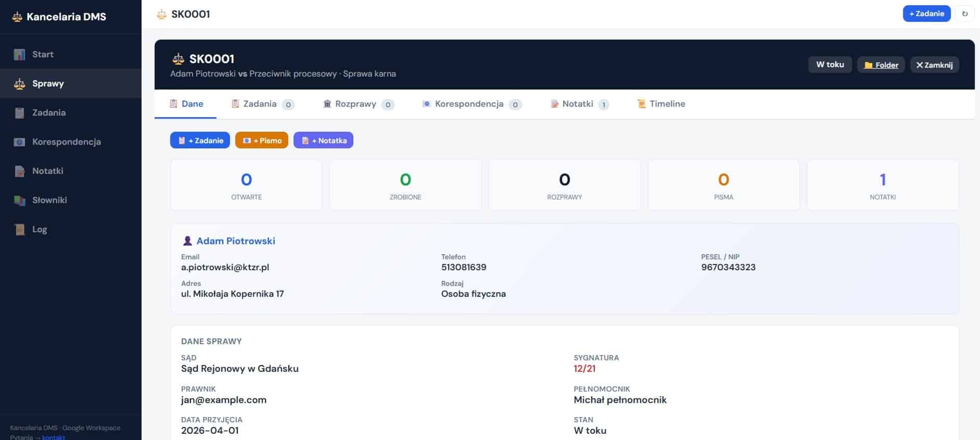Click the W toku status button
The height and width of the screenshot is (440, 980).
830,65
